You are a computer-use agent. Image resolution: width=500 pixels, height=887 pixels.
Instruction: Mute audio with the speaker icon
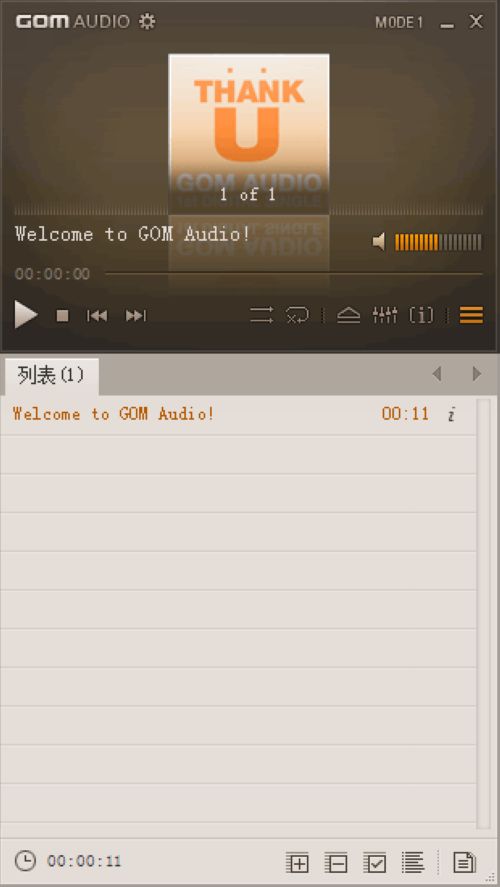pyautogui.click(x=378, y=242)
